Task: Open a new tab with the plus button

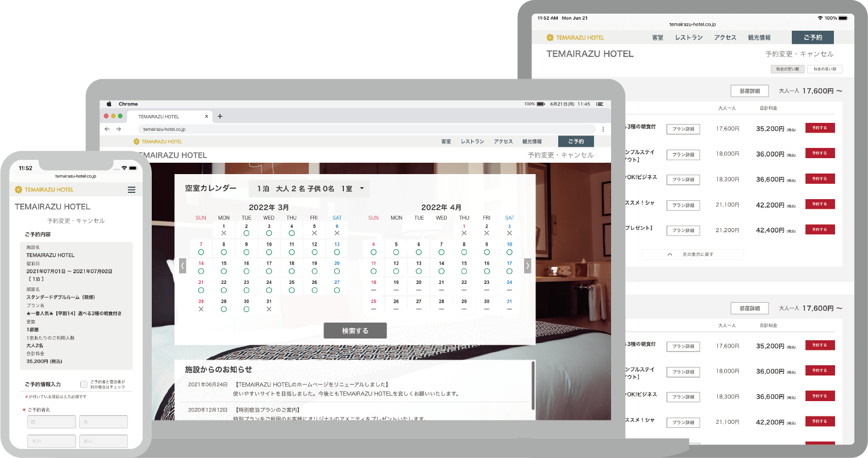Action: (220, 116)
